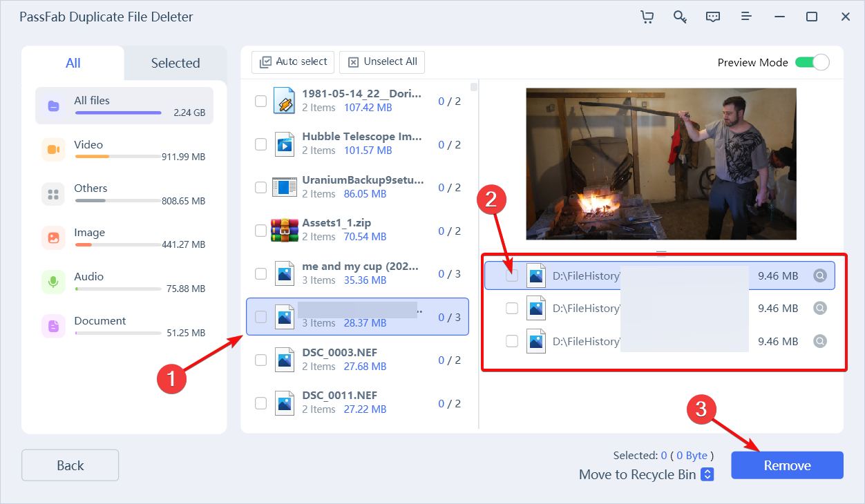Click the 107.42 MB size text
The width and height of the screenshot is (865, 504).
coord(368,108)
